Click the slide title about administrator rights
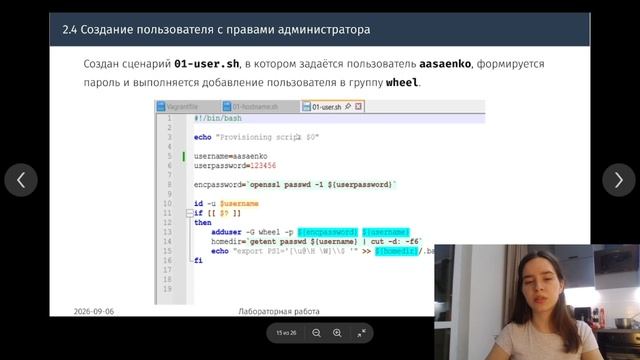The width and height of the screenshot is (640, 360). tap(216, 29)
